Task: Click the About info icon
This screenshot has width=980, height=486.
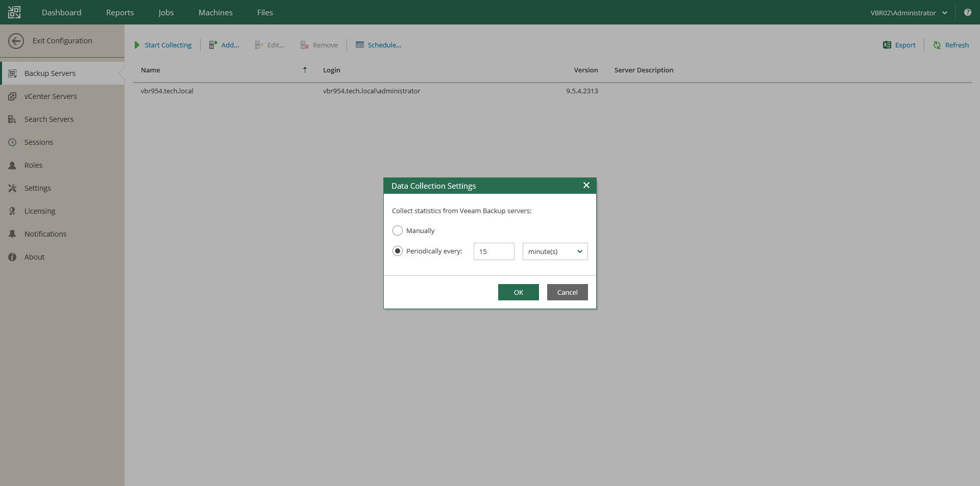Action: coord(12,257)
